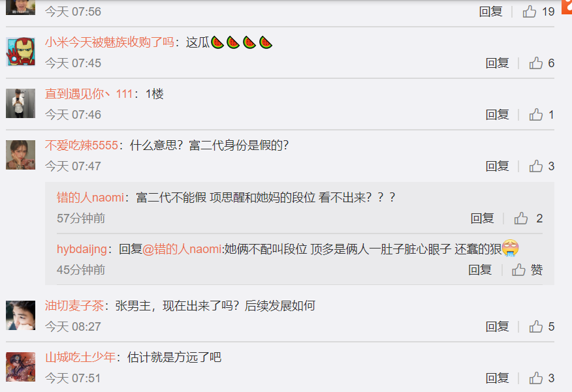Reply to 油切麦子茶's 08:27 comment
This screenshot has width=572, height=392.
(497, 327)
